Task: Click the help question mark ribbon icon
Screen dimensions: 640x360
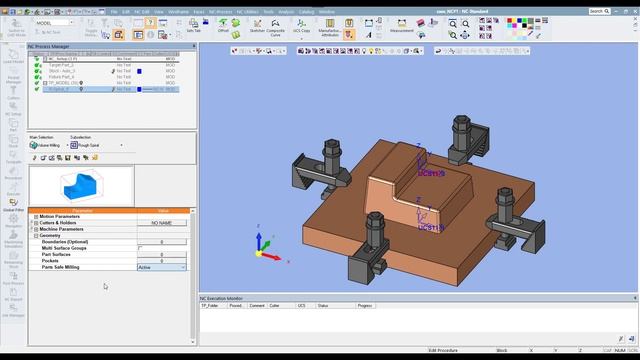Action: point(150,23)
